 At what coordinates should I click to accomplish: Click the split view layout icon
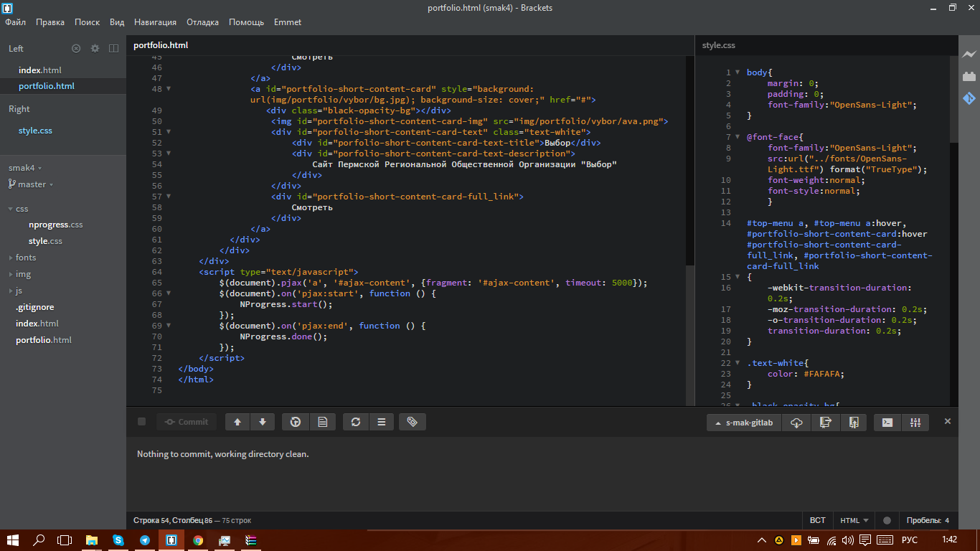click(113, 48)
